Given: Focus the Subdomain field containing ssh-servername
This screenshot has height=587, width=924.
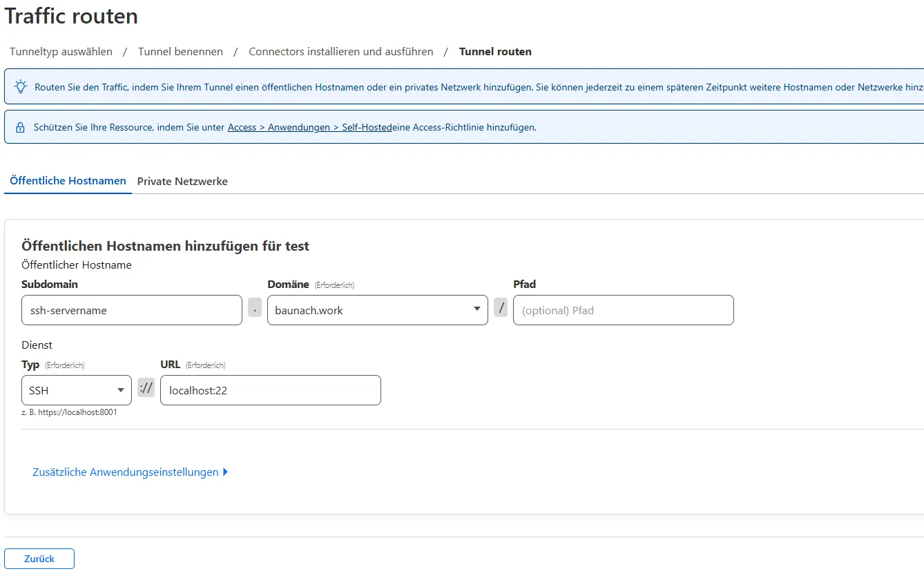Looking at the screenshot, I should coord(131,311).
